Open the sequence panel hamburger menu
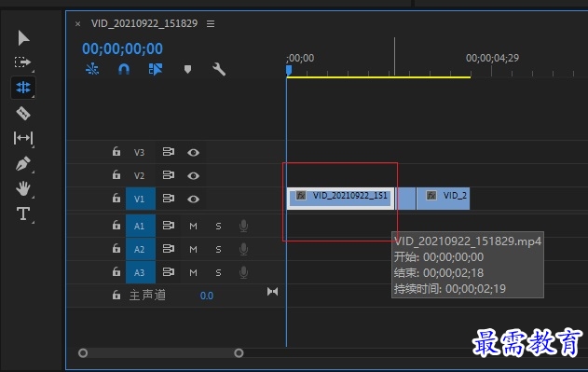Screen dimensions: 588x372 [x=211, y=23]
